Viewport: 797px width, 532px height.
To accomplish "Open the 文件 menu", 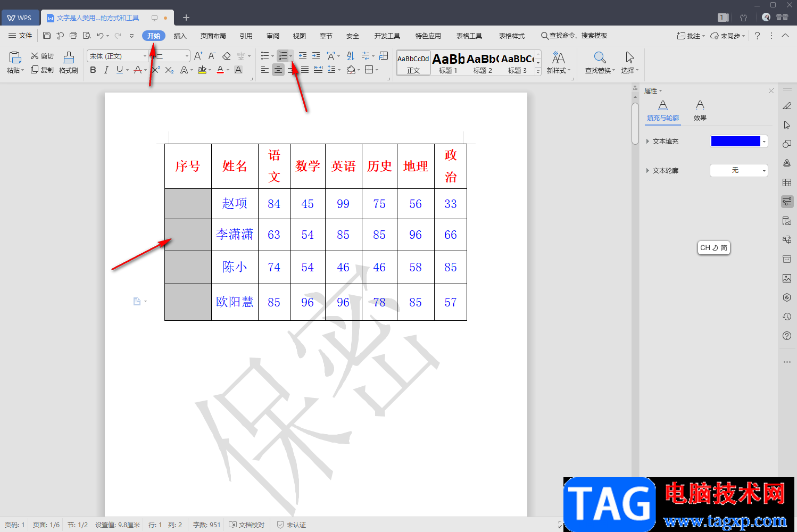I will [x=20, y=36].
